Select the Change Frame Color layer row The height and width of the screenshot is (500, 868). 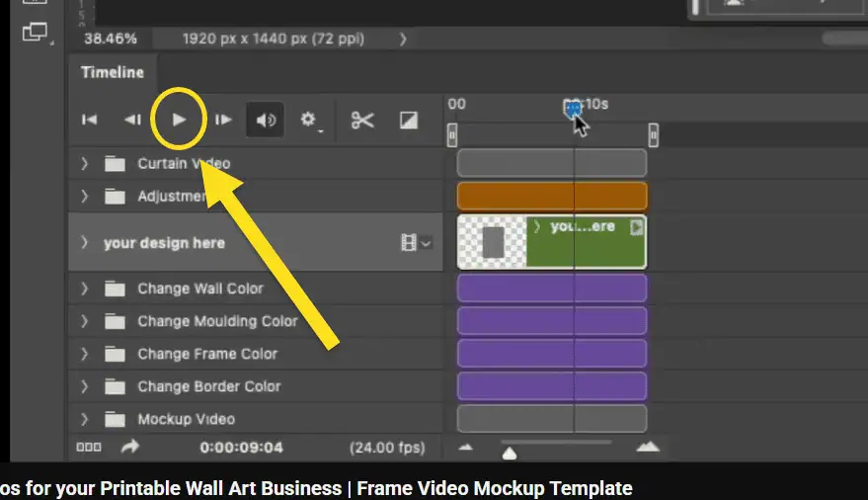(207, 354)
